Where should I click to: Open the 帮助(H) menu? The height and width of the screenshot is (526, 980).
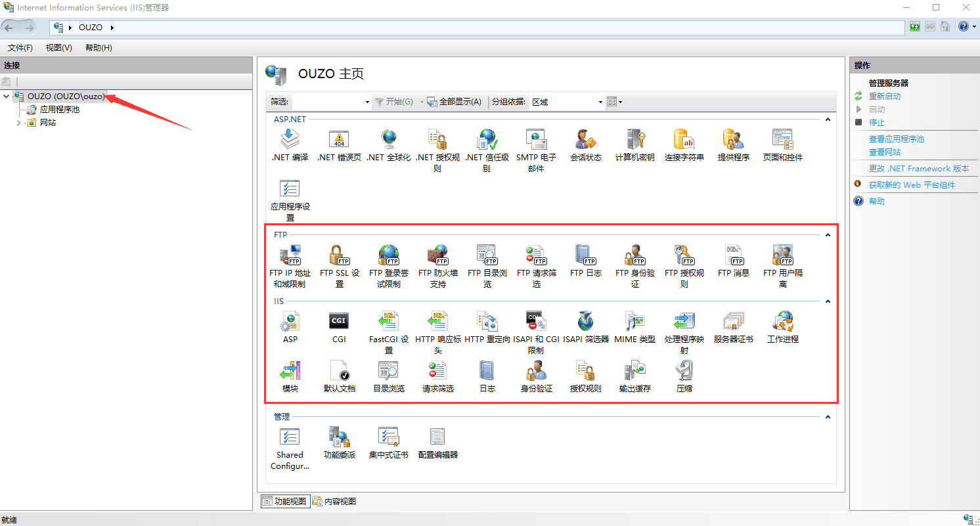tap(99, 48)
